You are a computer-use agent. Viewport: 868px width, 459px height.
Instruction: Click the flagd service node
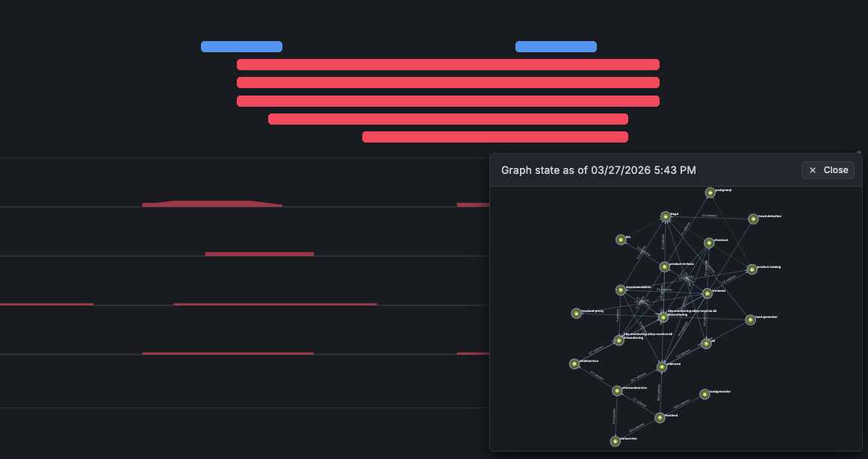point(666,217)
